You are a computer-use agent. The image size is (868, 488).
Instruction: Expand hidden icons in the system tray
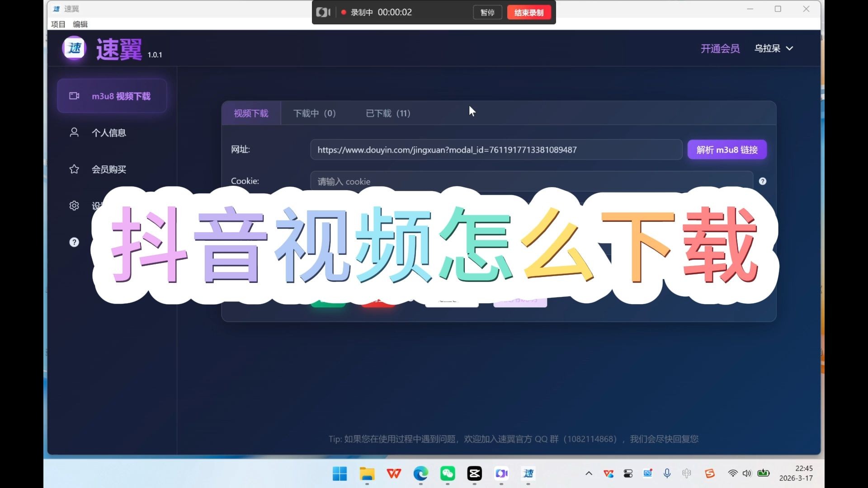click(x=589, y=473)
